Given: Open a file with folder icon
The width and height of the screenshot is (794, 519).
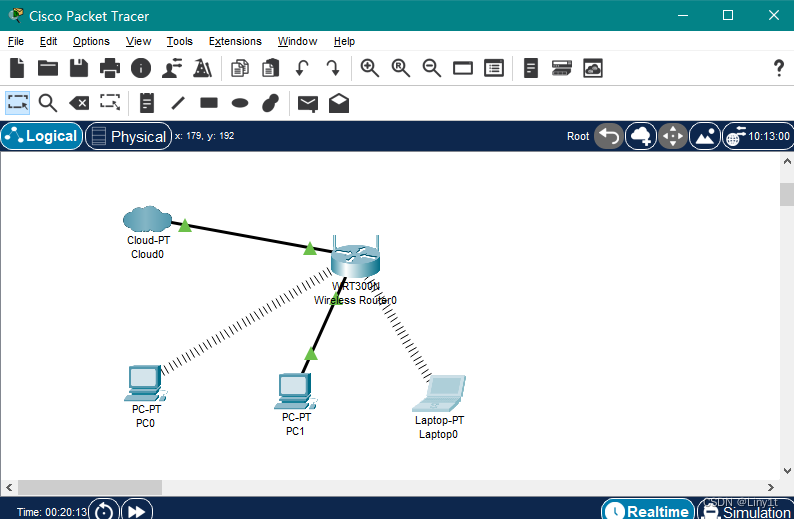Looking at the screenshot, I should [x=48, y=68].
